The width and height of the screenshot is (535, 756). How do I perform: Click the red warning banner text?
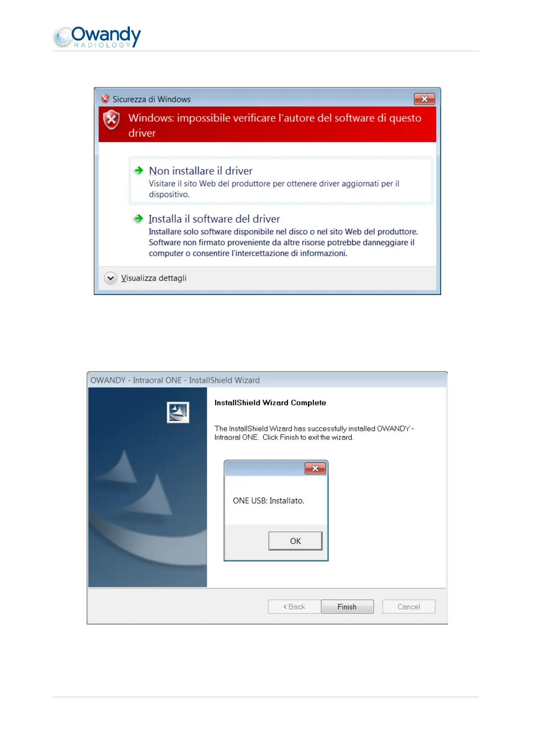coord(275,125)
